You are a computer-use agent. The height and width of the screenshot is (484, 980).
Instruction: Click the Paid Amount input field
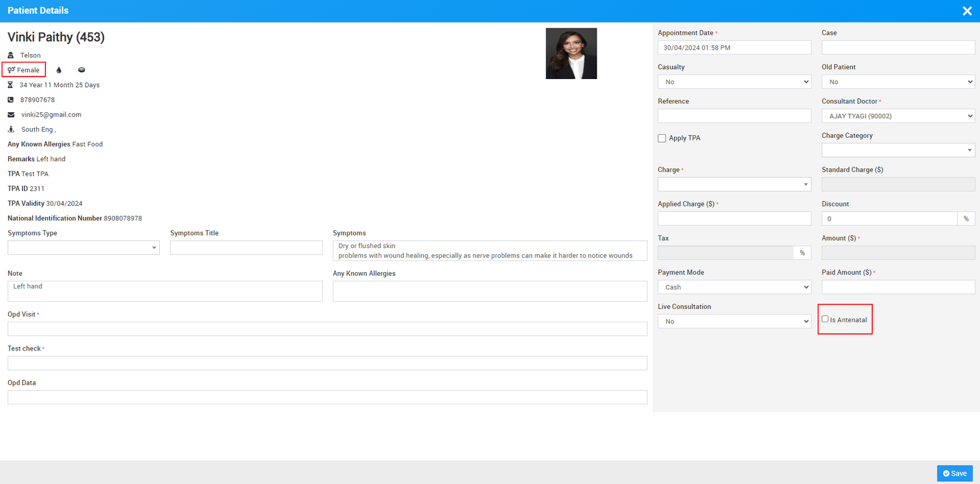(x=898, y=287)
